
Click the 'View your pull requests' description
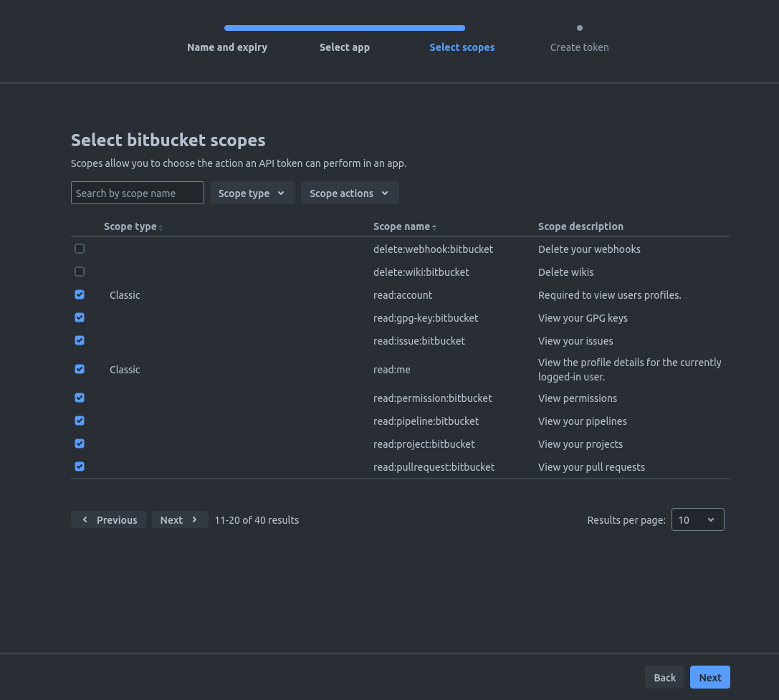pos(592,467)
